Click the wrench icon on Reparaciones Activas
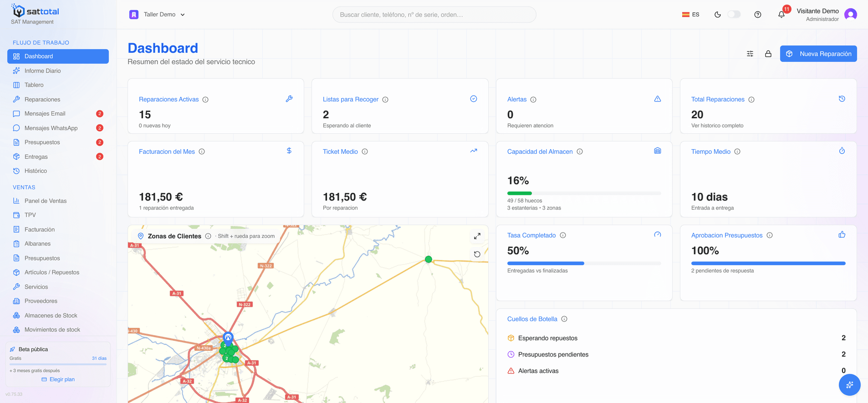 [x=289, y=99]
